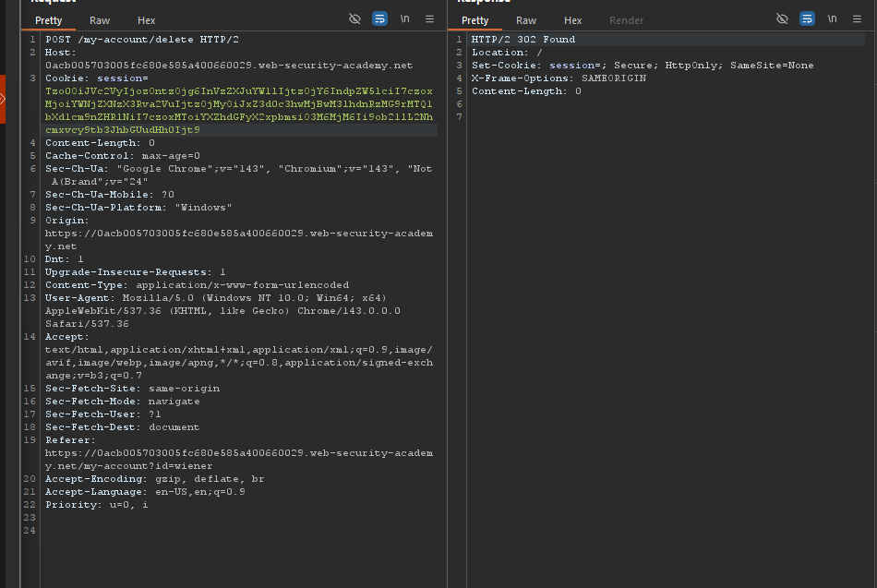The width and height of the screenshot is (877, 588).
Task: Click the Host header hostname value
Action: coord(229,65)
